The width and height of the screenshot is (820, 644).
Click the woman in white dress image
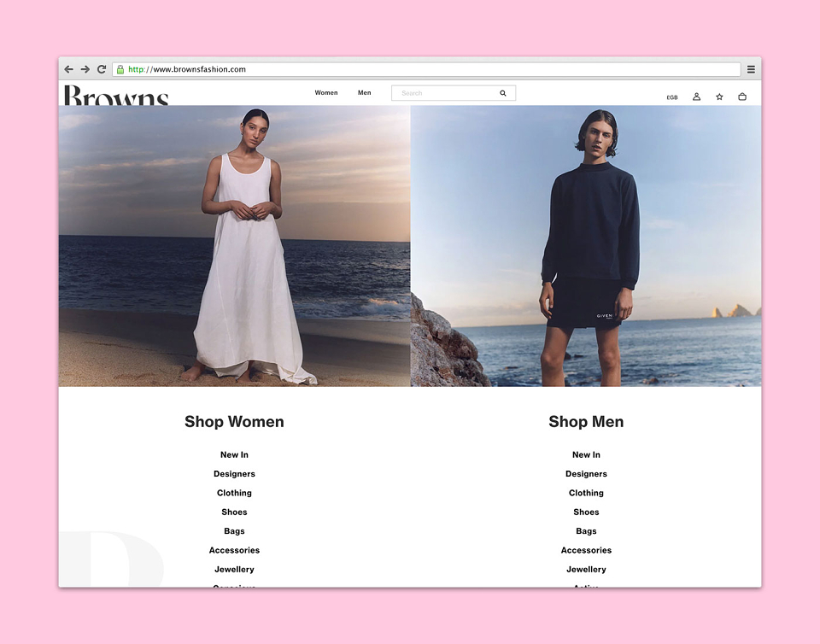[234, 246]
